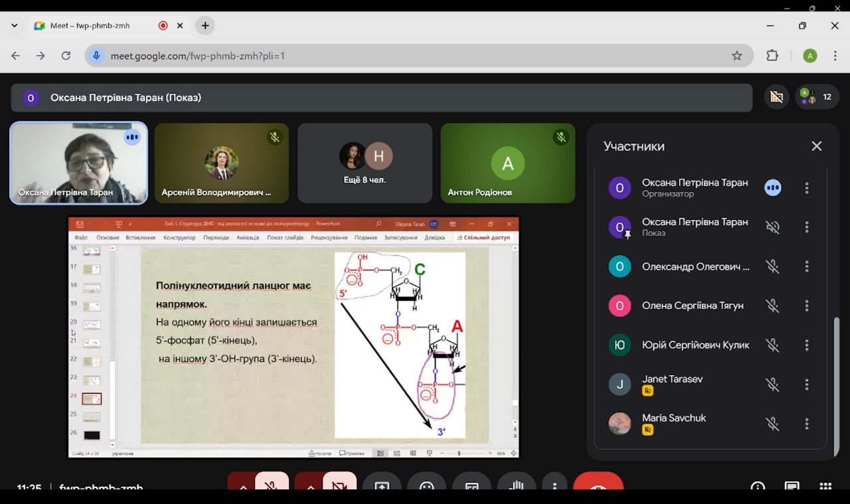Click the Save icon in the shared PowerPoint
The image size is (850, 504).
click(x=80, y=224)
